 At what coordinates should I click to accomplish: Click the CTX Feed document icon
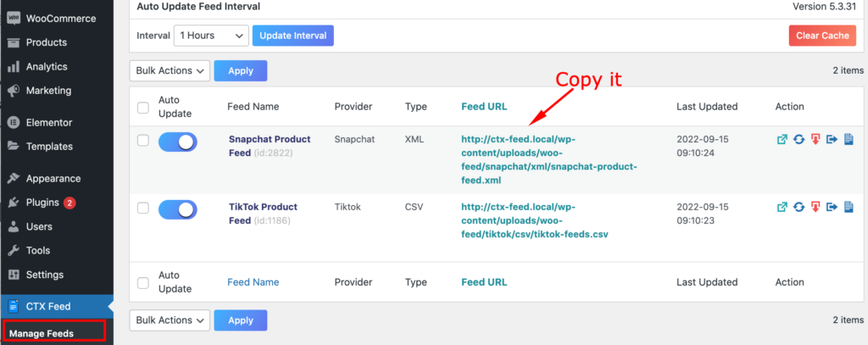14,306
